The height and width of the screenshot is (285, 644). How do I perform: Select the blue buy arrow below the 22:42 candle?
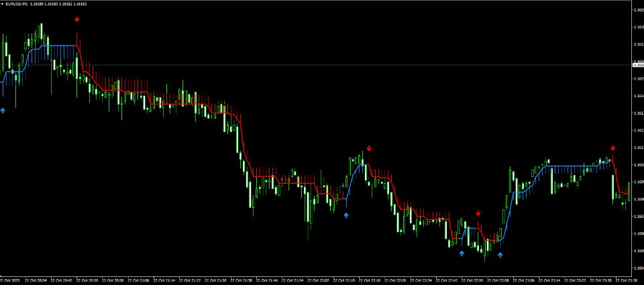point(462,253)
